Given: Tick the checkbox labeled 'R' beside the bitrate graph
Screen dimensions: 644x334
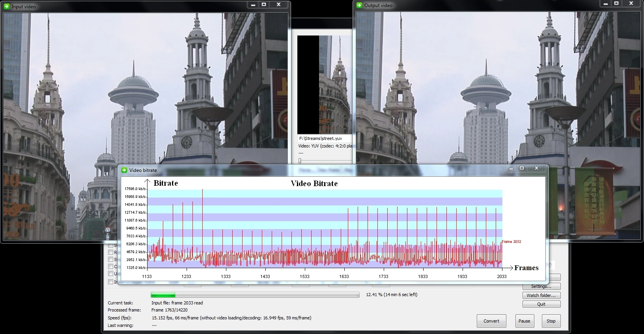Looking at the screenshot, I should (x=111, y=252).
